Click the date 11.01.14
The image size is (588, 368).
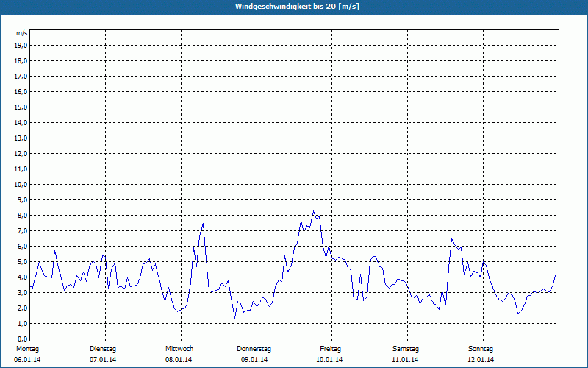405,360
